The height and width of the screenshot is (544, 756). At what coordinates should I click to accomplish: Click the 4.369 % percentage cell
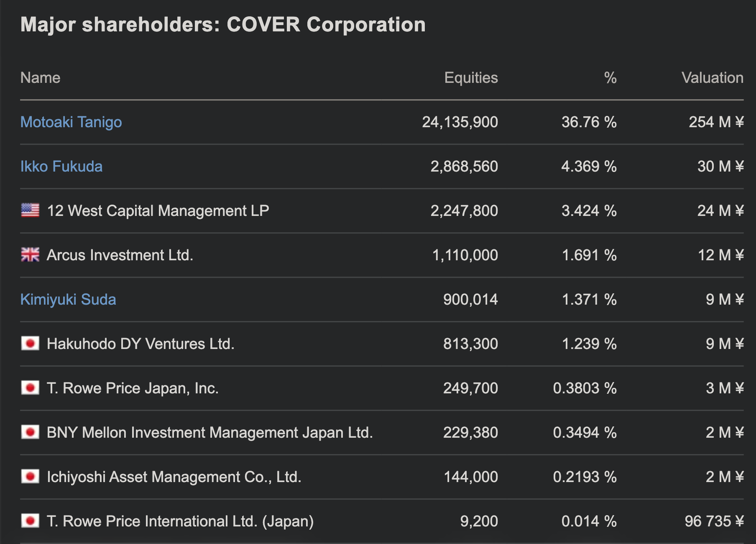tap(589, 167)
